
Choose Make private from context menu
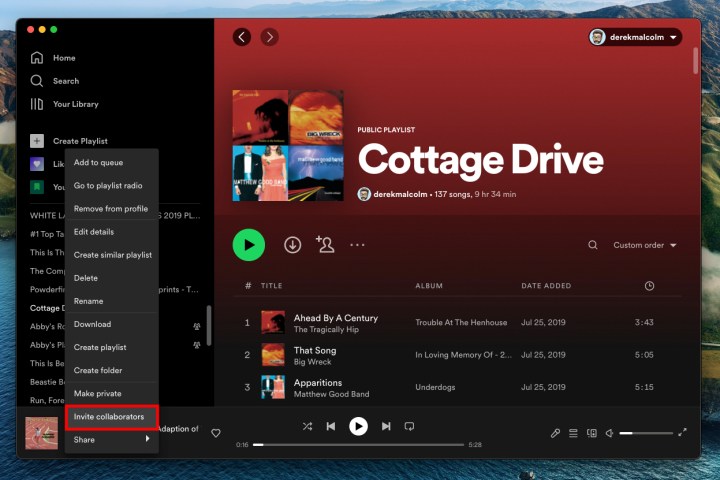(98, 393)
